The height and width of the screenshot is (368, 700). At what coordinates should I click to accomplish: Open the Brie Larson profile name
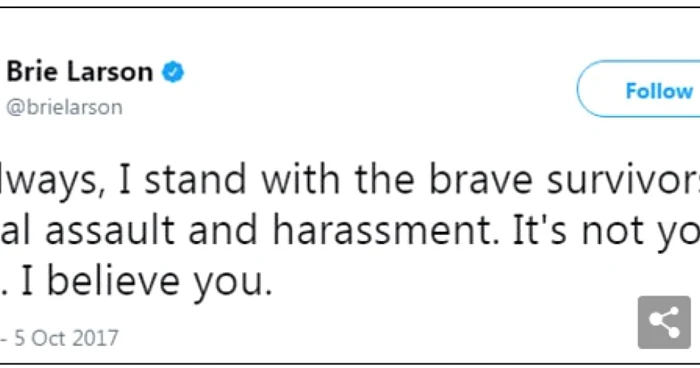80,71
